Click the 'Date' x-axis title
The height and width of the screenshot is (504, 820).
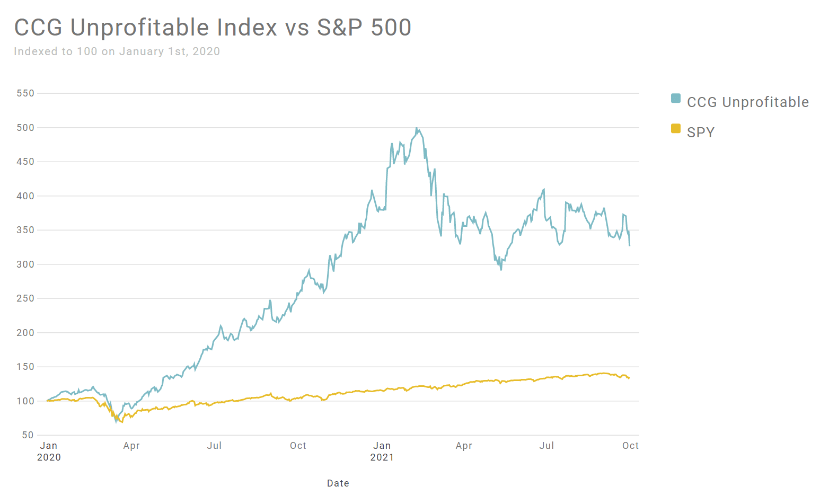pyautogui.click(x=338, y=483)
